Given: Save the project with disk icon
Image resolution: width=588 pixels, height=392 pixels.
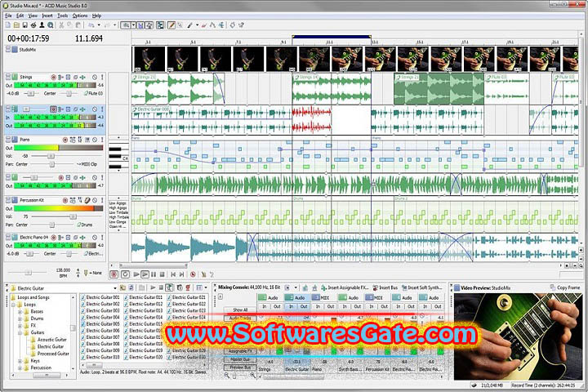Looking at the screenshot, I should click(x=25, y=25).
